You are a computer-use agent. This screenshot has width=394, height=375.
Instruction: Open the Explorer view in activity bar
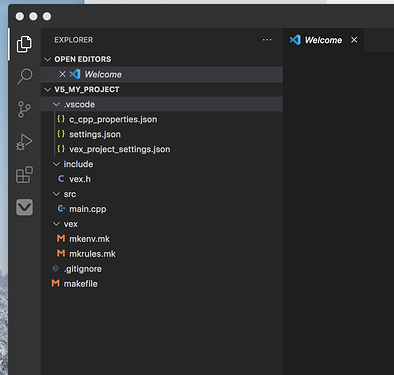(x=24, y=44)
